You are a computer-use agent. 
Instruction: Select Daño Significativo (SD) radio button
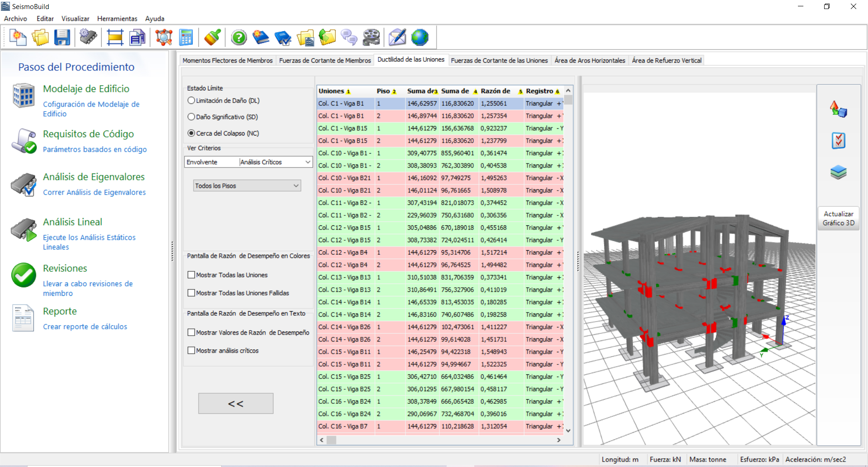pyautogui.click(x=191, y=117)
